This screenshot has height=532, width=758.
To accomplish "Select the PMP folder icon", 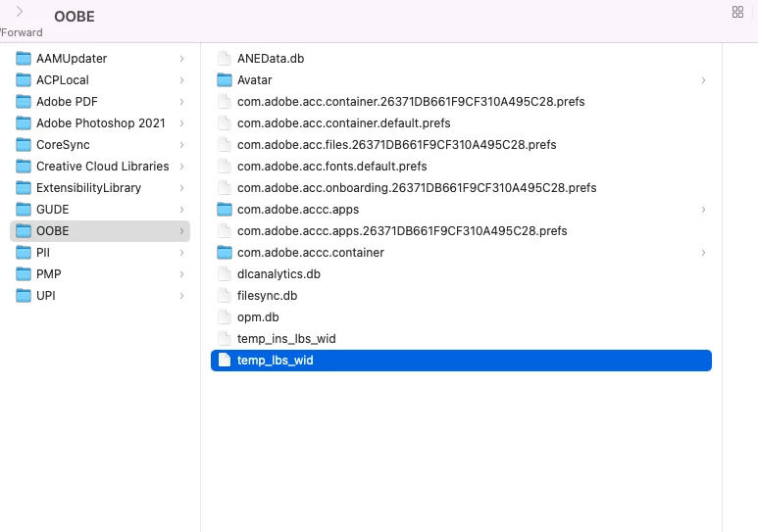I will point(24,274).
